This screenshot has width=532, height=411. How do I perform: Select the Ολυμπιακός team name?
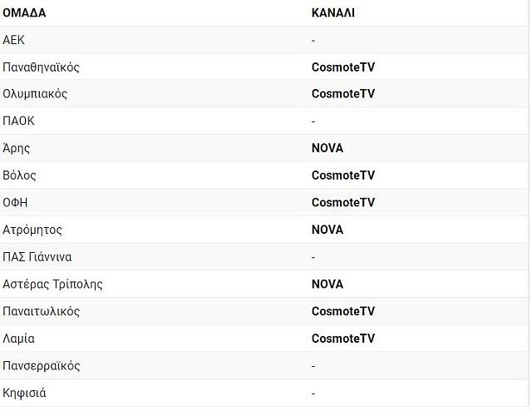(35, 94)
